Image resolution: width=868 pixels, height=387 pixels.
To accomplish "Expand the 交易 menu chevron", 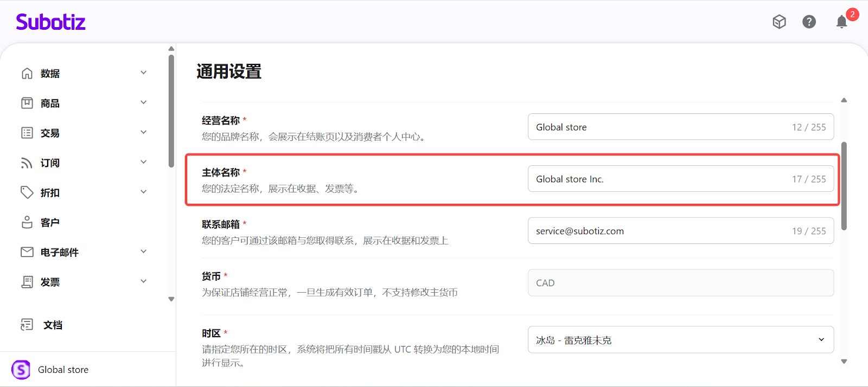I will 143,132.
